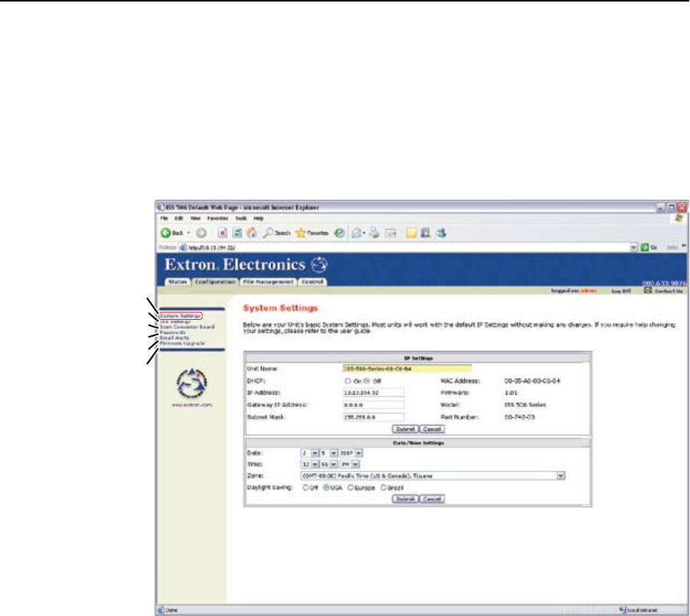Viewport: 690px width, 616px height.
Task: Click the Contact Us envelope icon
Action: (648, 291)
